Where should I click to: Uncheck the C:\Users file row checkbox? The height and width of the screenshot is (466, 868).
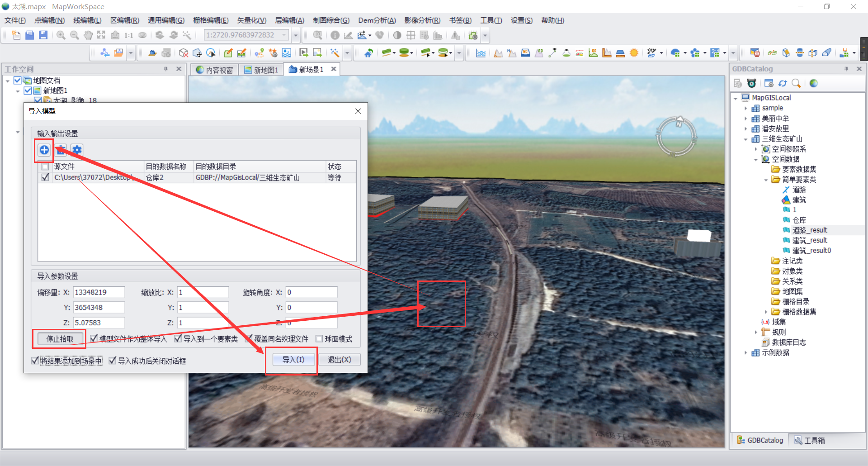[45, 177]
